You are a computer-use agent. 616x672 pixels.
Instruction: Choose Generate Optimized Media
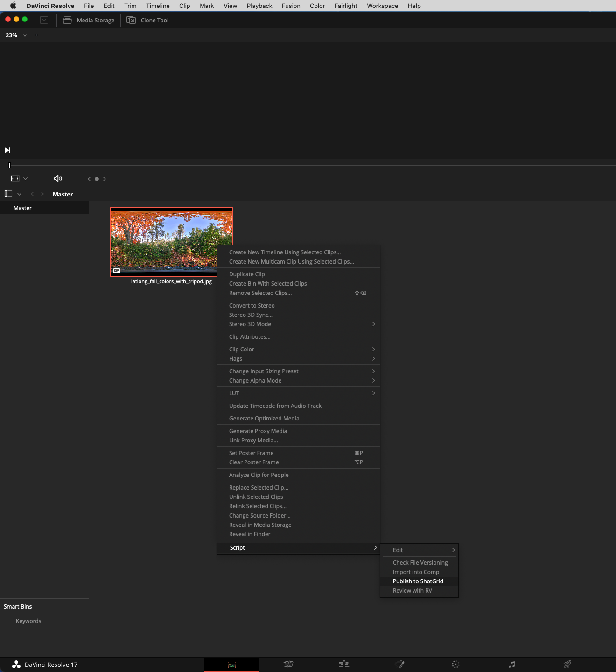click(x=299, y=419)
